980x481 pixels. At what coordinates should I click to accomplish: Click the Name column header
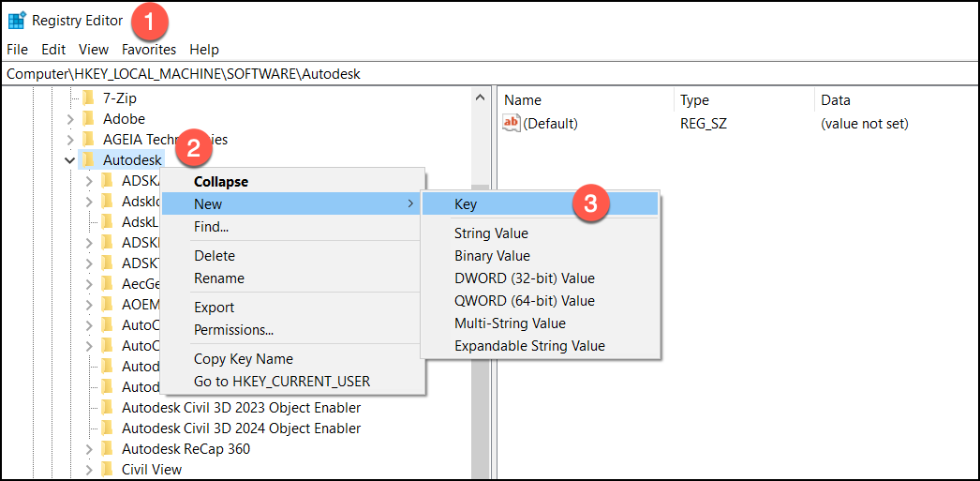click(523, 100)
